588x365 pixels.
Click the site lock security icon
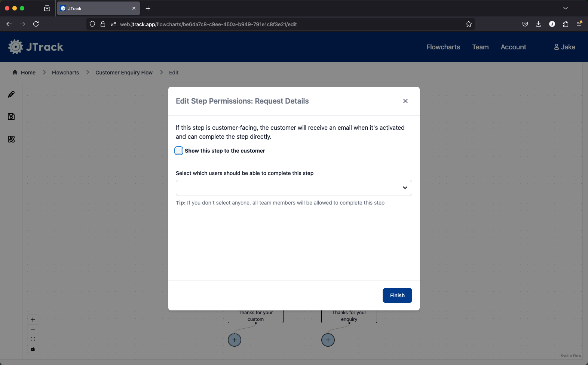click(103, 24)
